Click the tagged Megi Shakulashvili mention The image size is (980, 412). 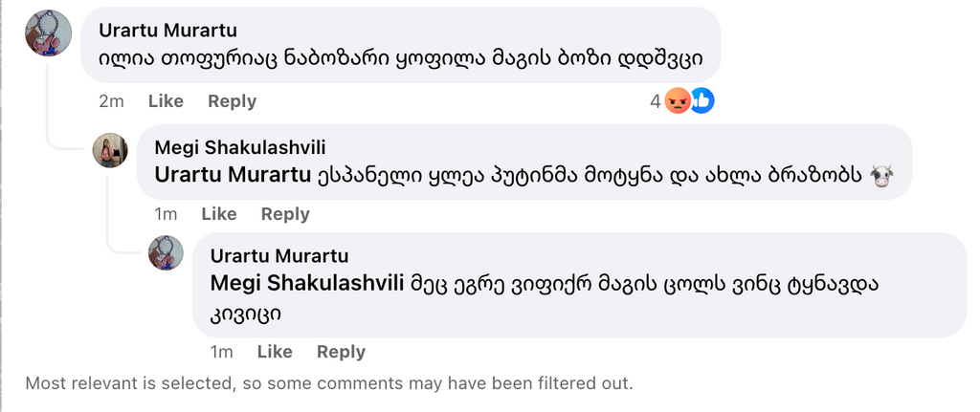coord(308,283)
